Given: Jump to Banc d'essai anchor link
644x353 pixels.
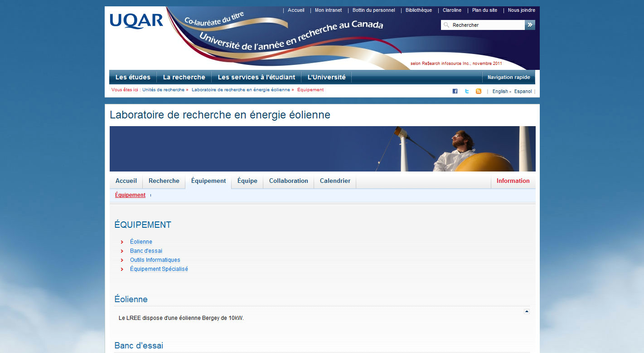Looking at the screenshot, I should 146,251.
